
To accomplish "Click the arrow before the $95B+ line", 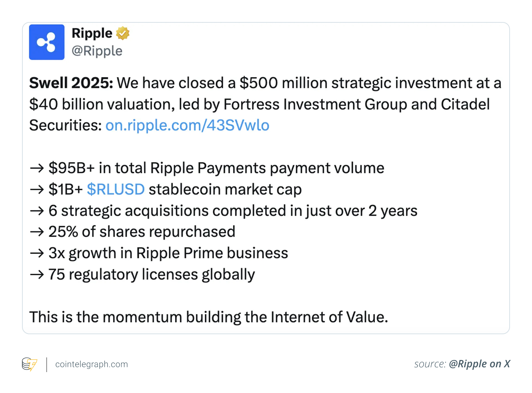I will 37,168.
